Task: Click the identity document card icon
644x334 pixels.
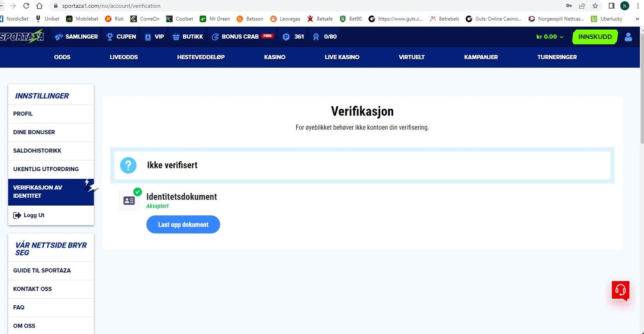Action: pyautogui.click(x=129, y=201)
